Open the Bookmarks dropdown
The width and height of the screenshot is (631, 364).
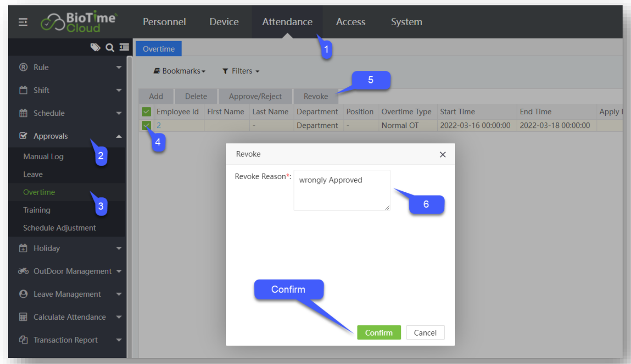point(180,71)
